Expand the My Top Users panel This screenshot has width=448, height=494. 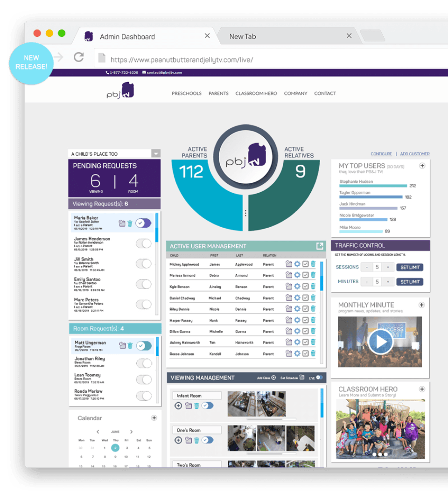click(422, 166)
